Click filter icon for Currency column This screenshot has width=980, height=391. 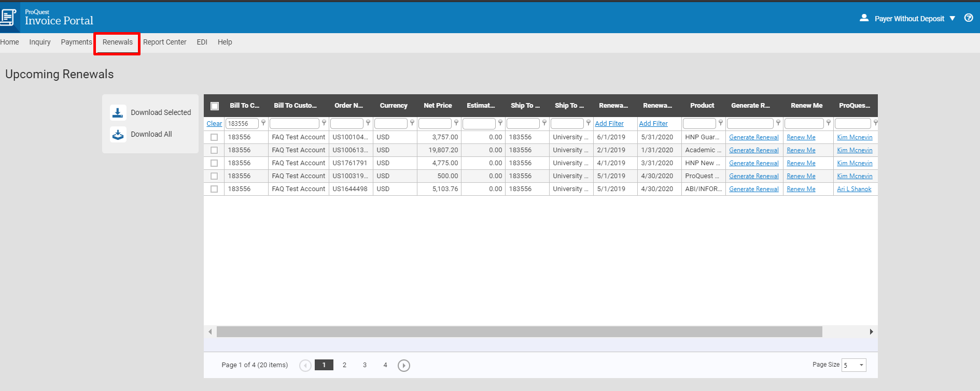coord(412,123)
